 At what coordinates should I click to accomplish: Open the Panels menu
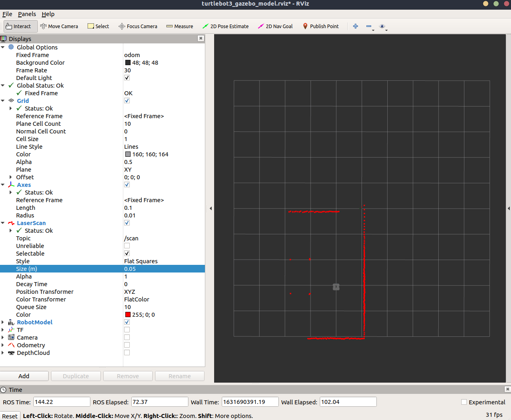tap(27, 14)
